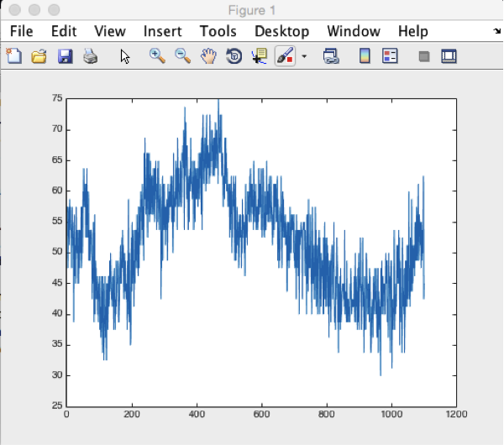Open the Tools menu
The image size is (504, 445).
point(218,31)
